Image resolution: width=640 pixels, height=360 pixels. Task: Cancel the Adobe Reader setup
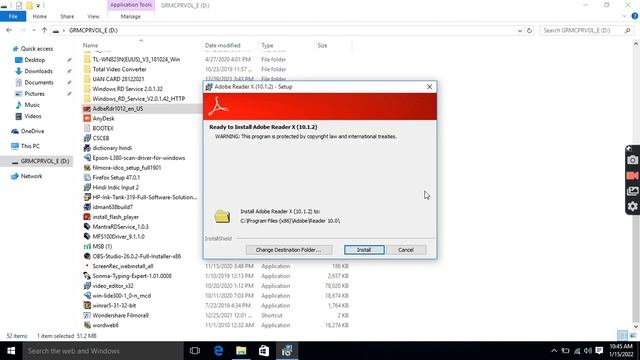coord(406,250)
